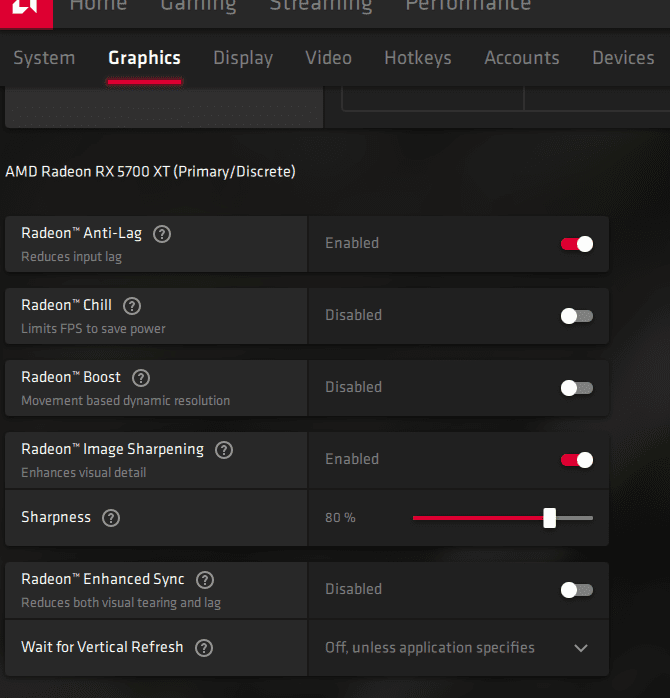670x698 pixels.
Task: Disable the Radeon Anti-Lag toggle
Action: [x=577, y=244]
